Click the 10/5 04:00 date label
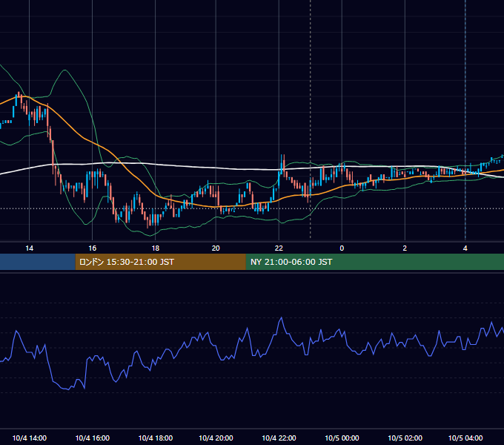The height and width of the screenshot is (445, 504). [x=465, y=438]
